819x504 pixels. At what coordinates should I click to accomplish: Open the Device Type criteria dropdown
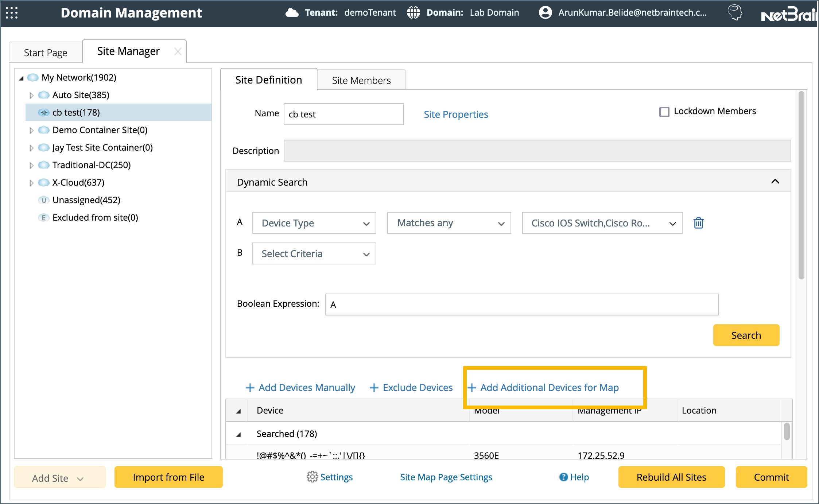[314, 223]
